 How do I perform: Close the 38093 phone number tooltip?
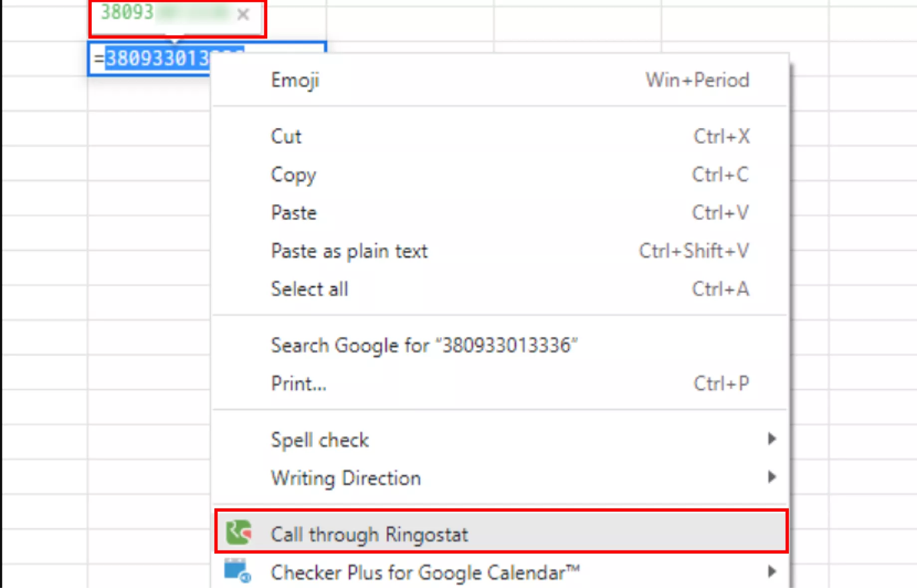(243, 14)
